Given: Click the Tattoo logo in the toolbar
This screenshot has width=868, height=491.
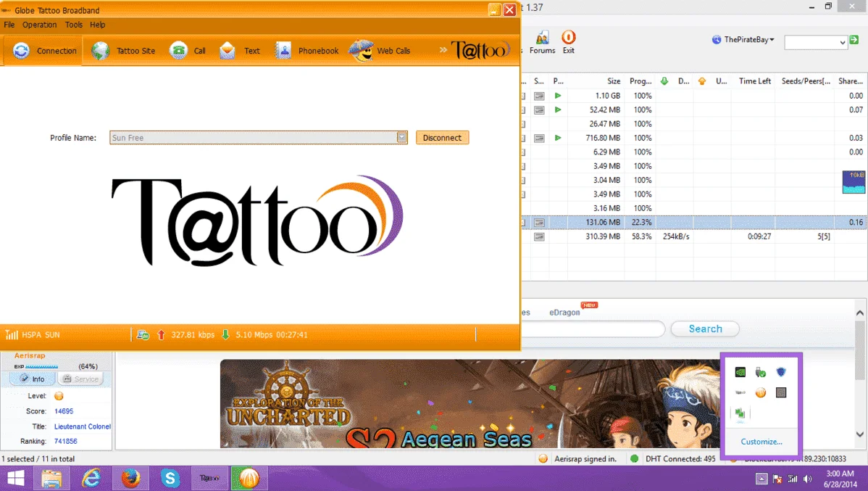Looking at the screenshot, I should pyautogui.click(x=480, y=50).
